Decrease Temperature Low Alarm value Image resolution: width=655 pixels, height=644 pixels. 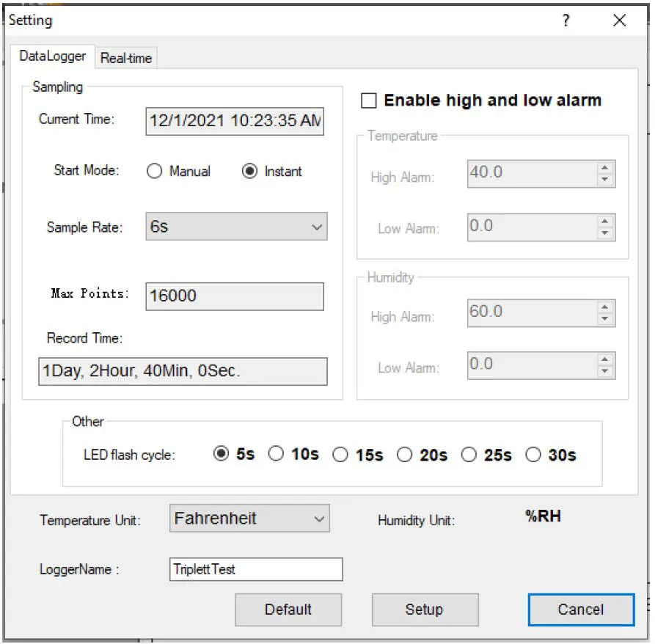click(604, 233)
